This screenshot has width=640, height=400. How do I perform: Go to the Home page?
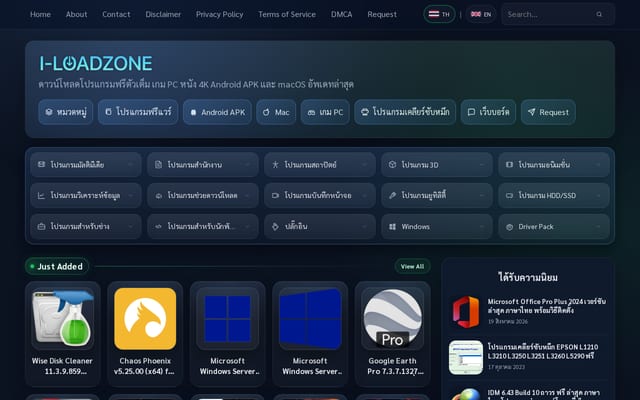coord(40,14)
